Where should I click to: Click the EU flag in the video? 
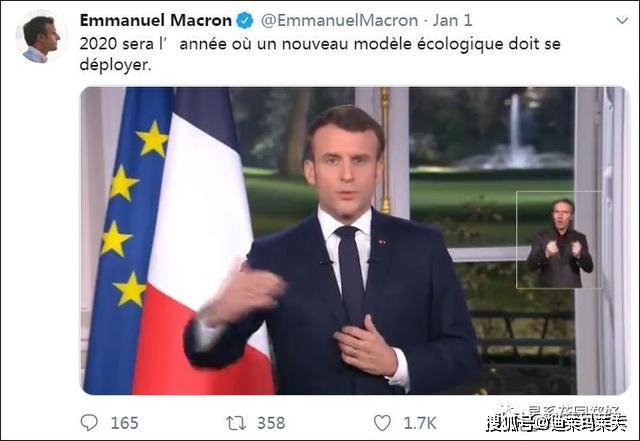(127, 241)
